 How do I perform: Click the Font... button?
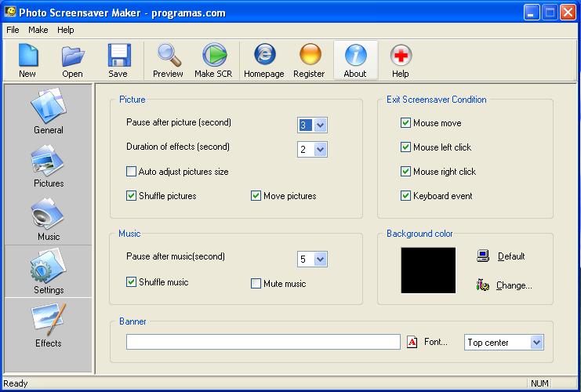436,342
